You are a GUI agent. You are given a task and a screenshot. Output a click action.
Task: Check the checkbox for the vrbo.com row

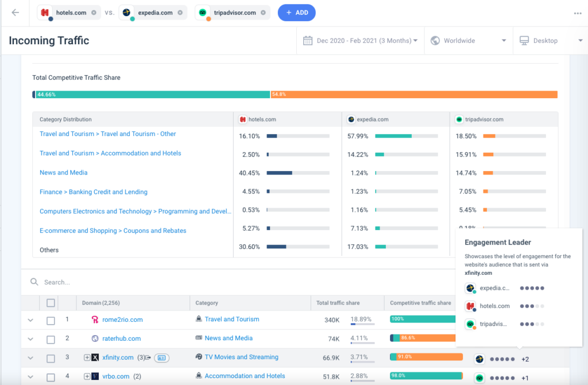tap(51, 376)
